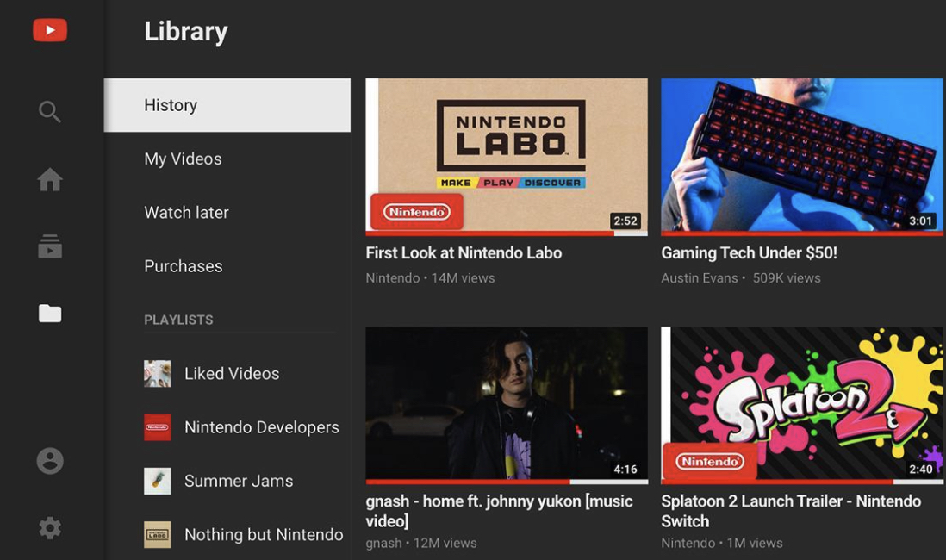Open the Liked Videos playlist thumbnail icon
This screenshot has height=560, width=946.
click(x=158, y=374)
